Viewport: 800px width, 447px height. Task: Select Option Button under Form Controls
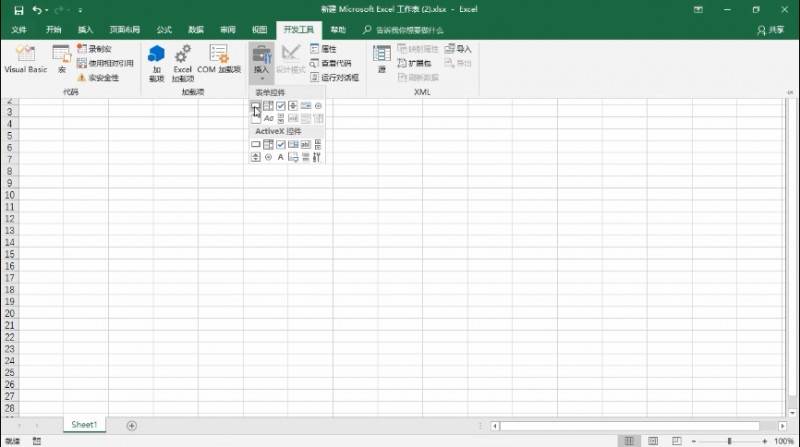(318, 106)
